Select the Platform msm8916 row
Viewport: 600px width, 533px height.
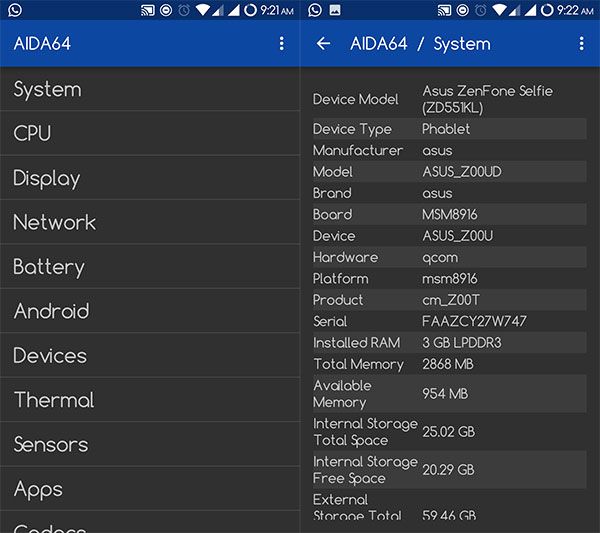[450, 279]
